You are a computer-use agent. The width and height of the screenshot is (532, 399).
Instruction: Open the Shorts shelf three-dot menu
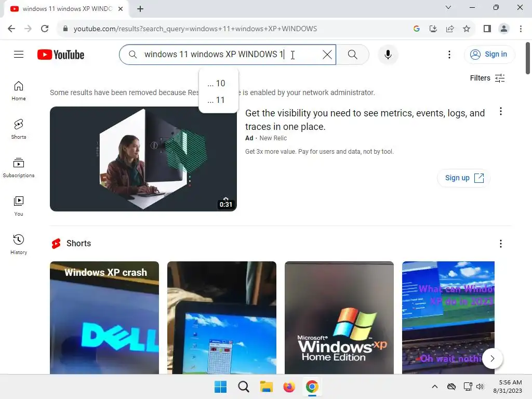[x=500, y=244]
